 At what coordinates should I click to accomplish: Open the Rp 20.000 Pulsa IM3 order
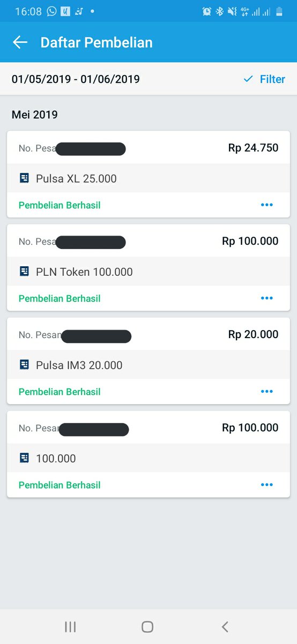(148, 361)
